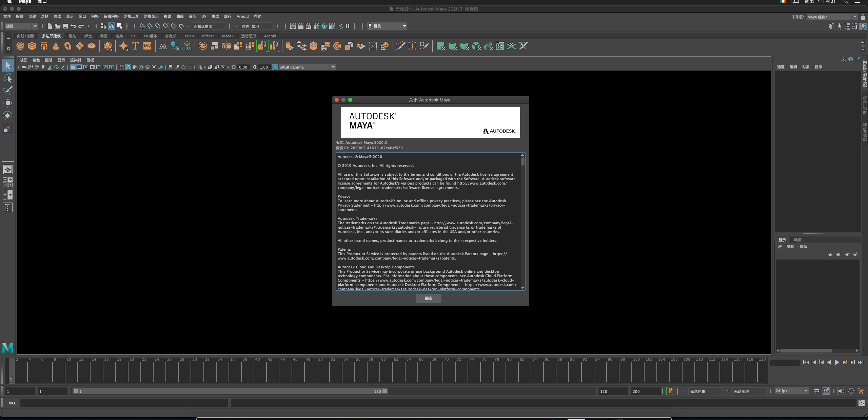The width and height of the screenshot is (868, 420).
Task: Open animation preferences running-man icon
Action: [861, 391]
